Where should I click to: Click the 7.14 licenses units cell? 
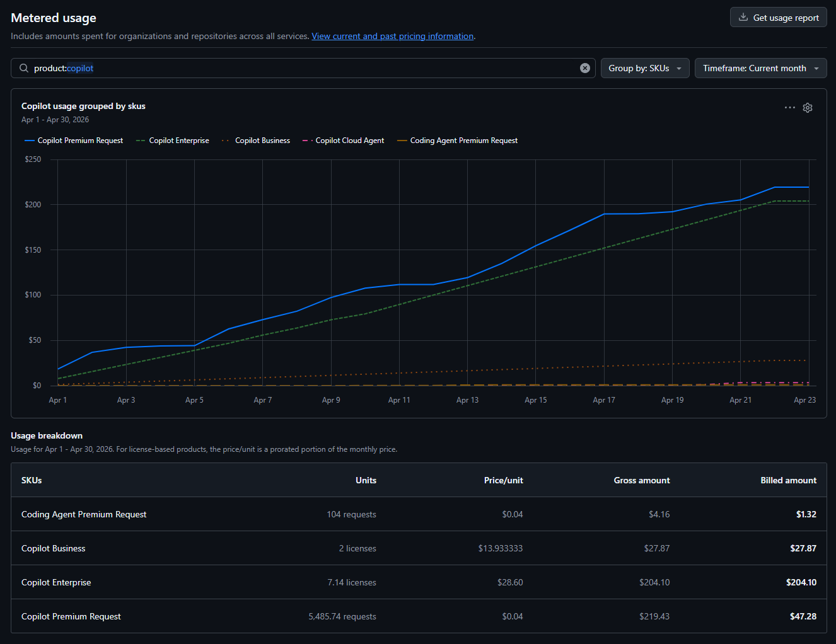tap(352, 582)
